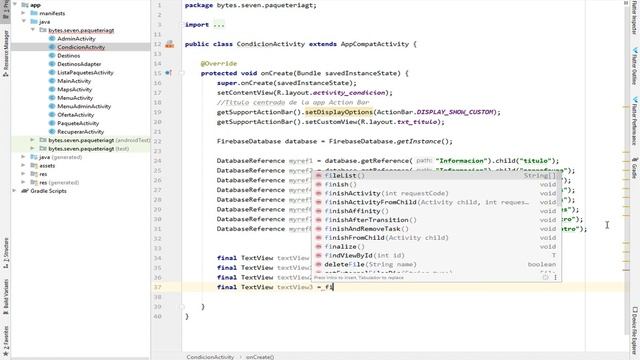Open completion popup options menu
Image resolution: width=640 pixels, height=360 pixels.
coord(555,277)
